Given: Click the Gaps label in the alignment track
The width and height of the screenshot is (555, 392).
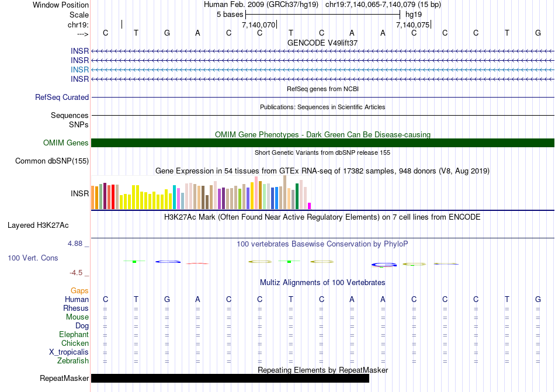Looking at the screenshot, I should point(79,291).
